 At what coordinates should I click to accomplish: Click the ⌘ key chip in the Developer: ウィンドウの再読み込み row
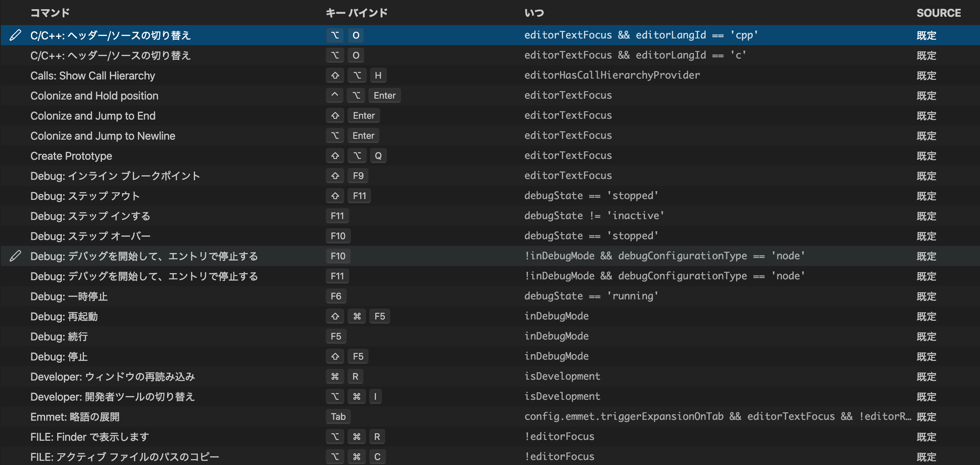click(335, 376)
